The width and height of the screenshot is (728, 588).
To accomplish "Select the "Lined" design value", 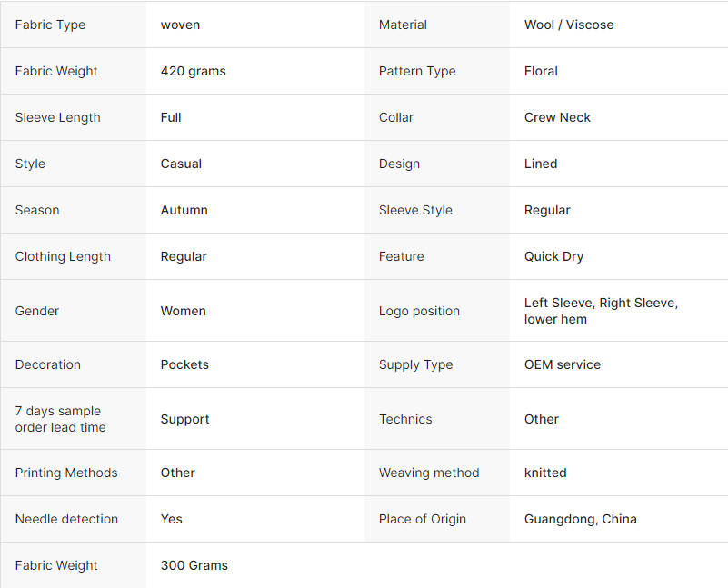I will tap(541, 164).
